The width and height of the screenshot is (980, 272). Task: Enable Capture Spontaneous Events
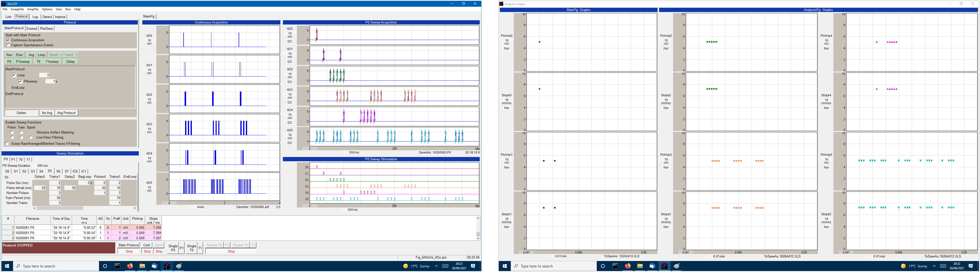(x=8, y=45)
